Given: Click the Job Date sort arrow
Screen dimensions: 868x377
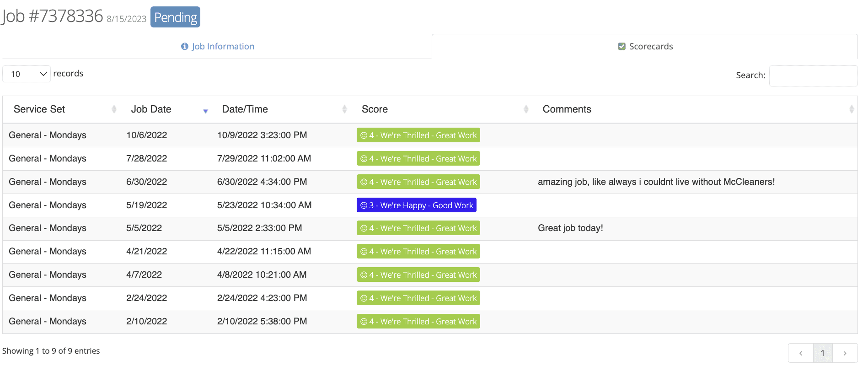Looking at the screenshot, I should (205, 111).
